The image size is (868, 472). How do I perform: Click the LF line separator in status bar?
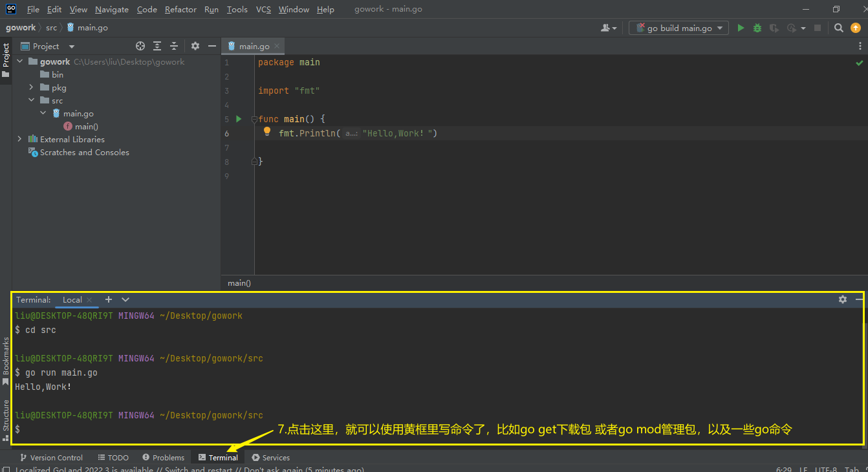803,469
